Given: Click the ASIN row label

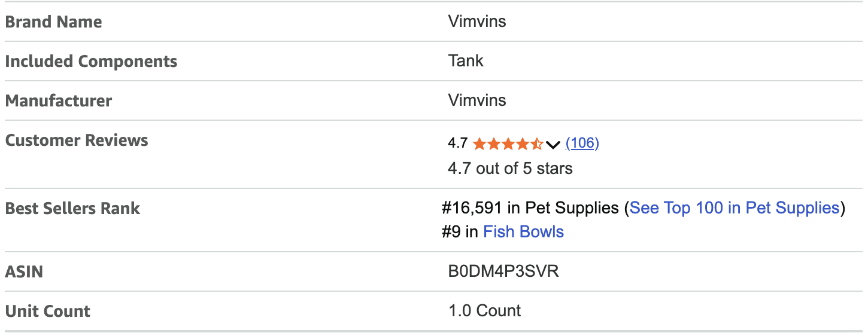Looking at the screenshot, I should point(24,272).
